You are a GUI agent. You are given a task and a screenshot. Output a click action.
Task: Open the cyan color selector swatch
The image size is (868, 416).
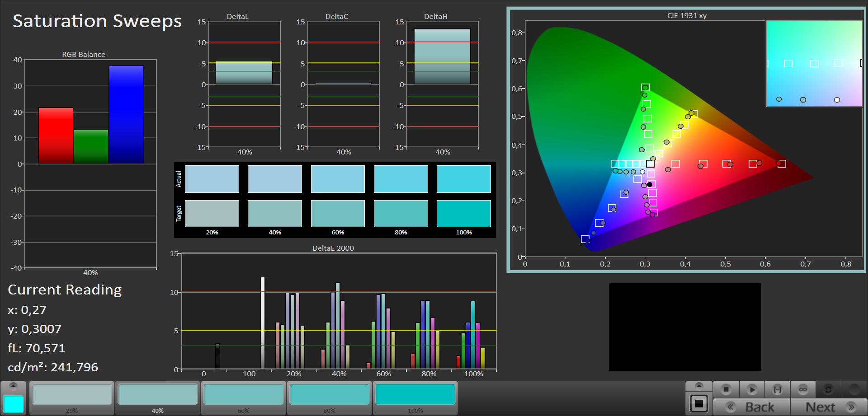pyautogui.click(x=14, y=404)
